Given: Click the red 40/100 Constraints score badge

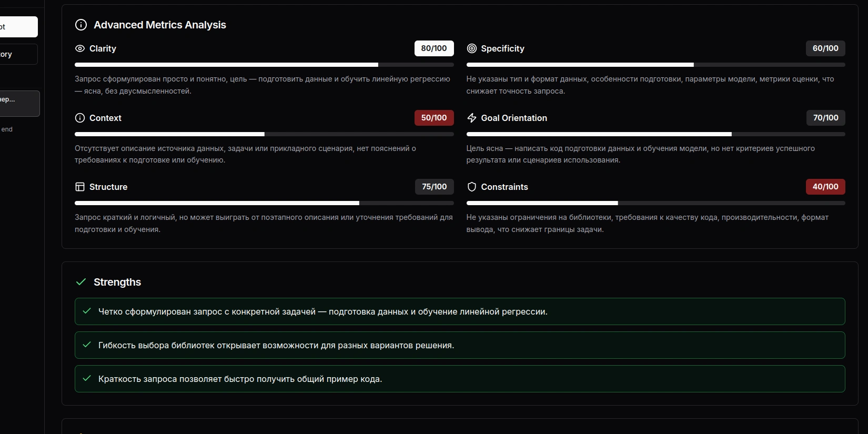Looking at the screenshot, I should click(x=825, y=187).
